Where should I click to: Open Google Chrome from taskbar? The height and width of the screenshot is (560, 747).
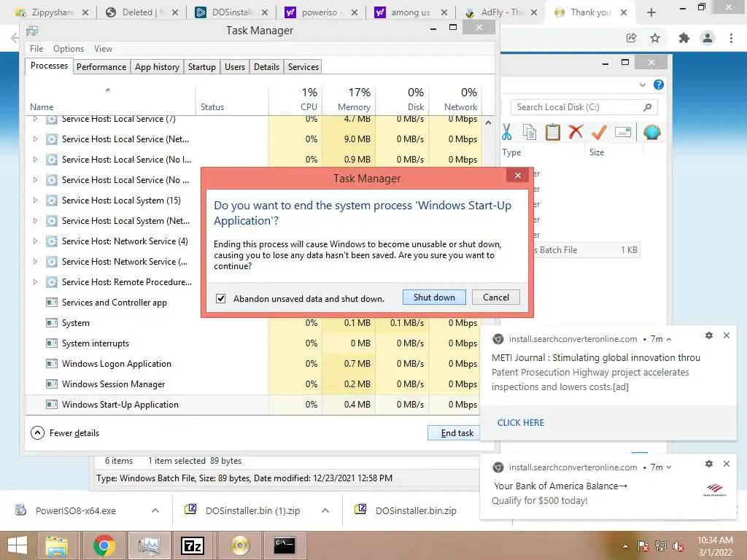click(x=104, y=545)
